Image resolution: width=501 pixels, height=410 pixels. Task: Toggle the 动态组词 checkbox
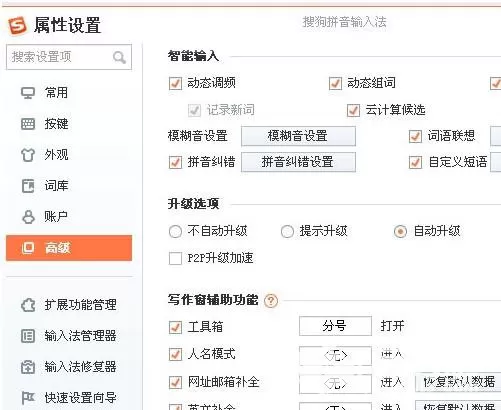point(335,83)
